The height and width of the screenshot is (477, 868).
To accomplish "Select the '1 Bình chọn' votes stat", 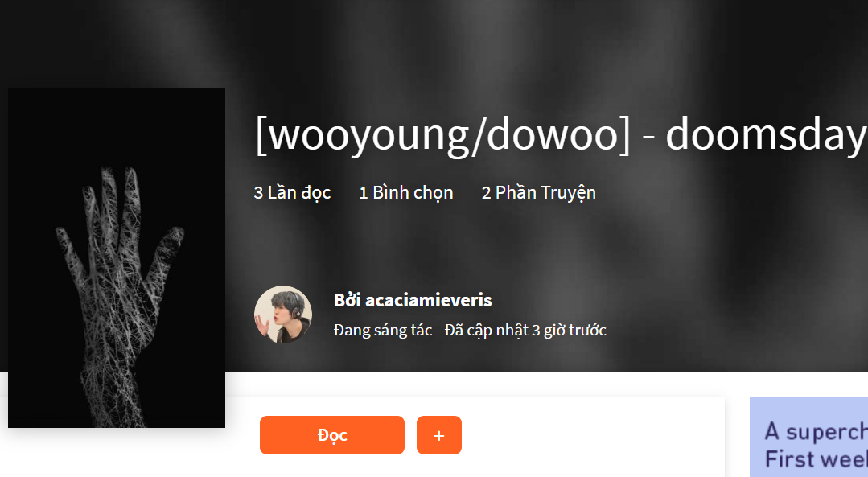I will point(406,192).
